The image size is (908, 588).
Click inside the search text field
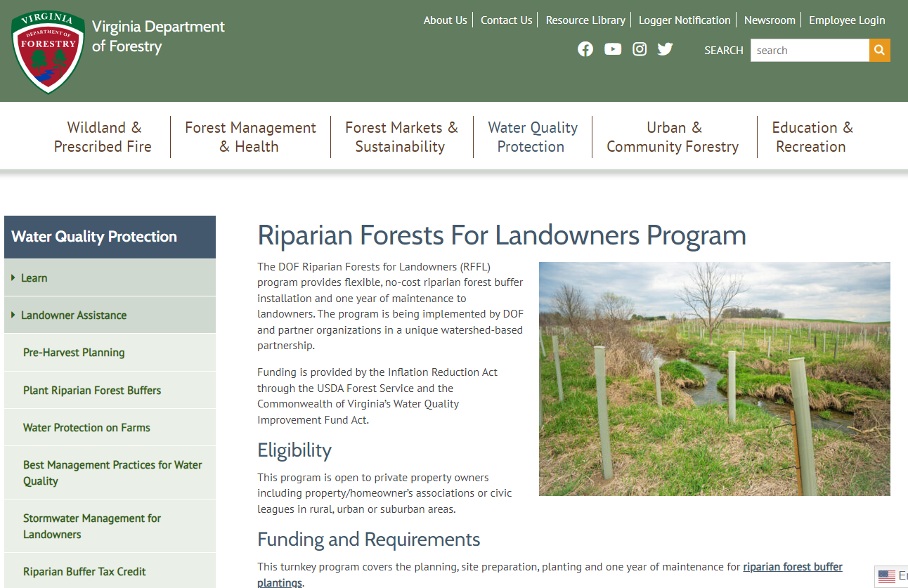pyautogui.click(x=810, y=50)
